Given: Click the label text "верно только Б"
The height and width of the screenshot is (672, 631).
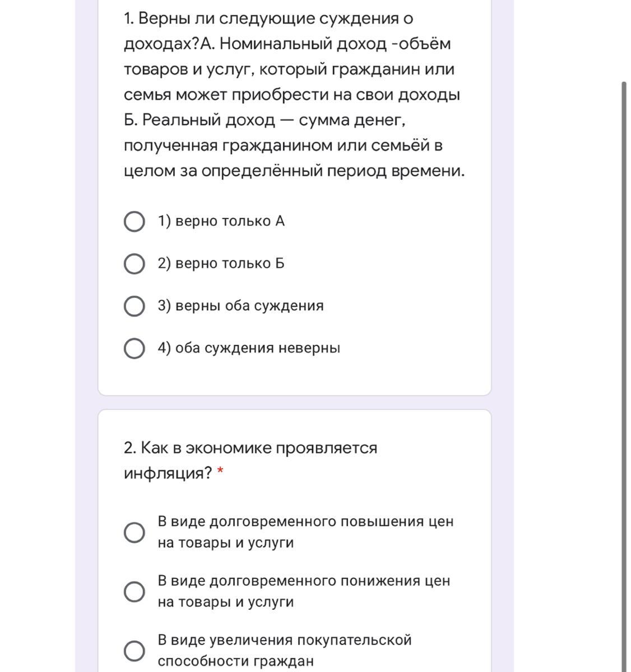Looking at the screenshot, I should (230, 264).
